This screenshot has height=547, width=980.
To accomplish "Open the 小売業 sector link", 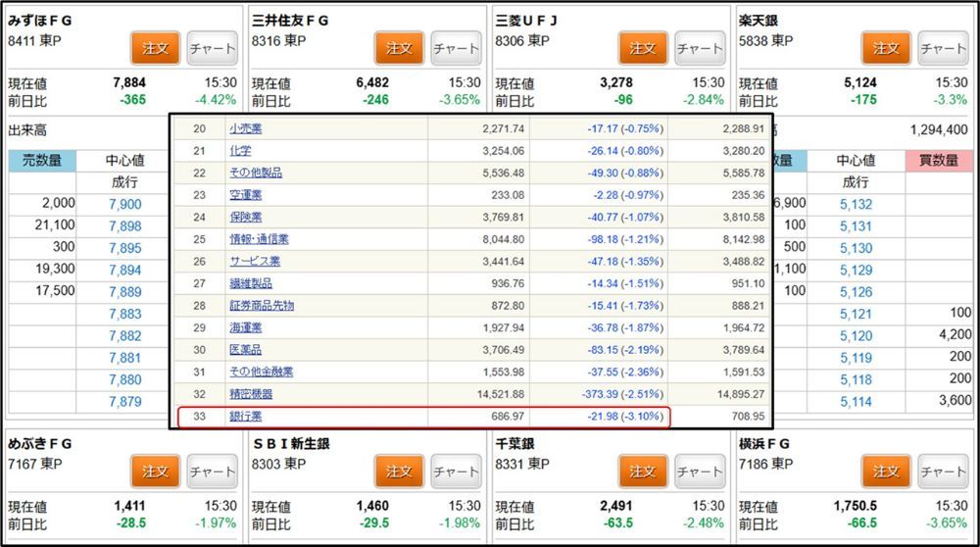I will pyautogui.click(x=246, y=128).
